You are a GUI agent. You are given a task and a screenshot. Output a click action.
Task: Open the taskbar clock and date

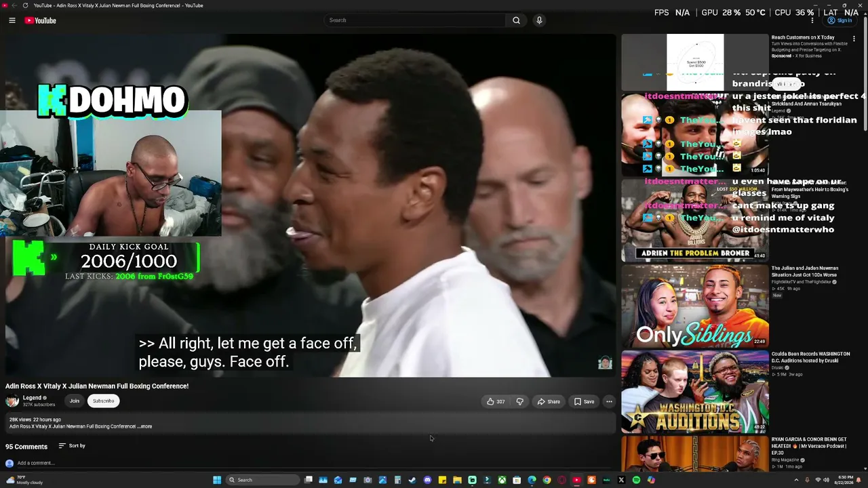coord(845,480)
